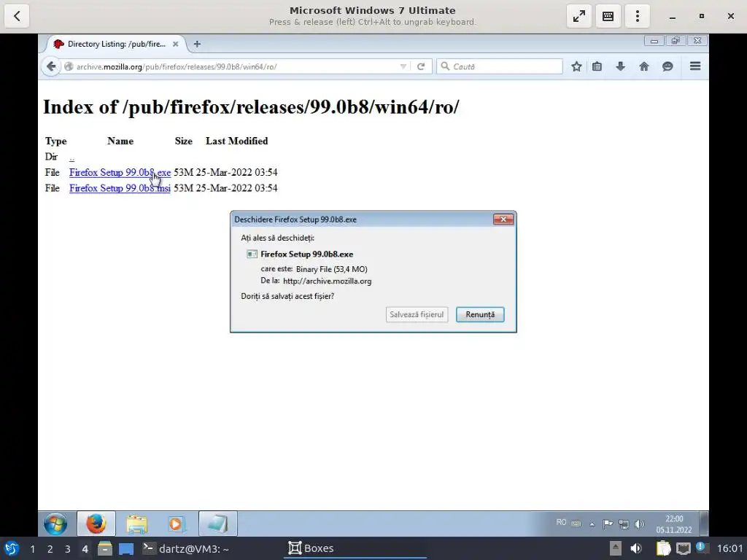Open the Action Center flag icon
This screenshot has width=747, height=560.
click(x=608, y=524)
